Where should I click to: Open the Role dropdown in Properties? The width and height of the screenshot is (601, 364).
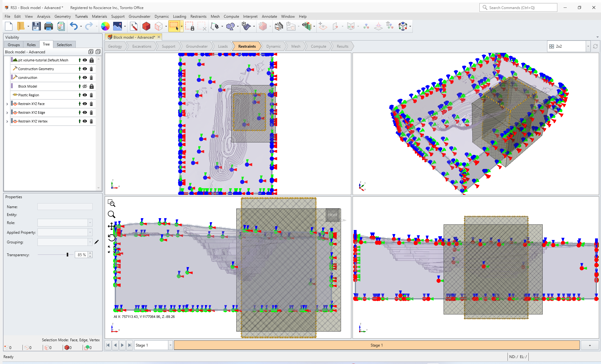click(x=90, y=223)
